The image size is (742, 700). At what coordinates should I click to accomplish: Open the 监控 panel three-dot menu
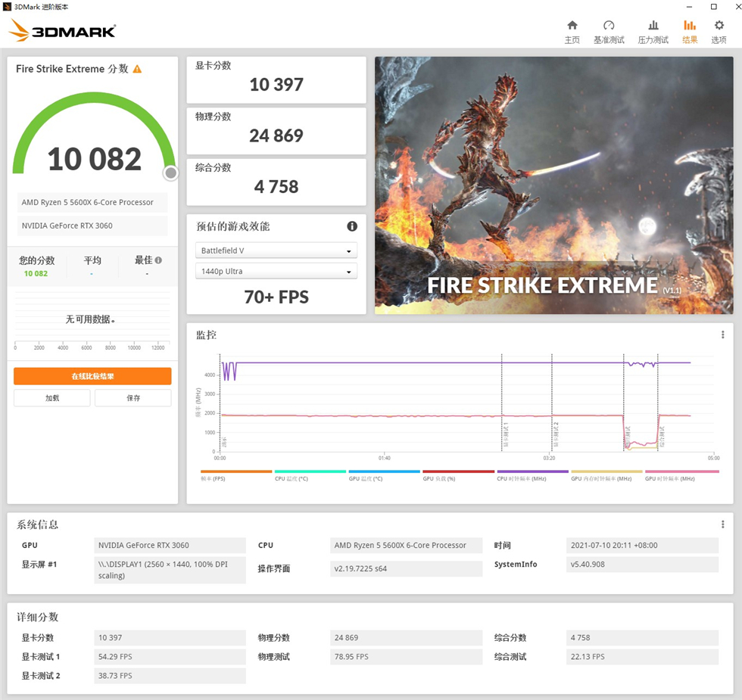pyautogui.click(x=722, y=334)
